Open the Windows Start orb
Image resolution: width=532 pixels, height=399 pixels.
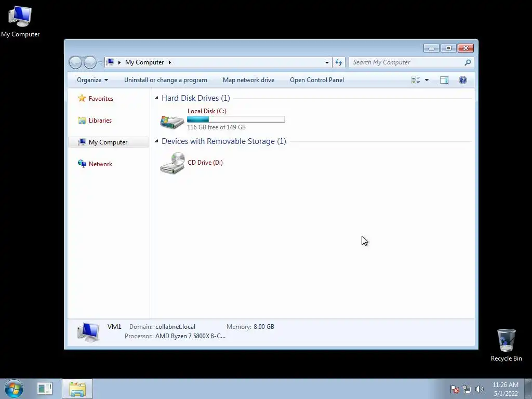click(14, 389)
